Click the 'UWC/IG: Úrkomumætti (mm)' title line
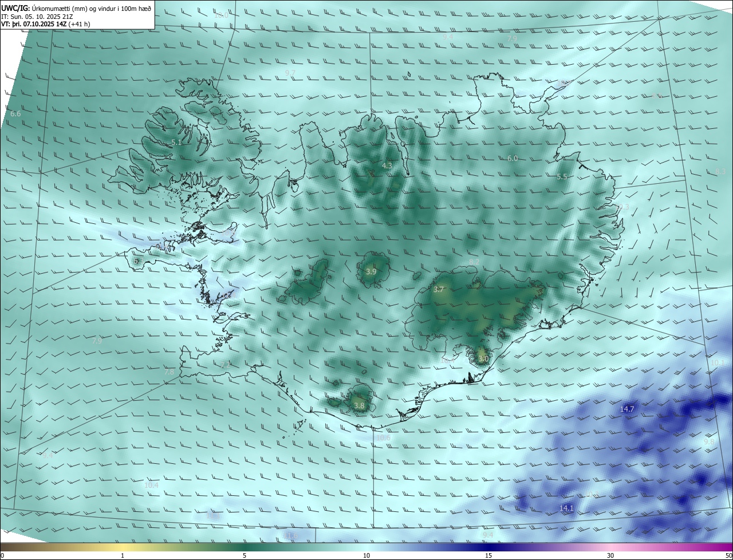This screenshot has height=560, width=733. pos(77,8)
